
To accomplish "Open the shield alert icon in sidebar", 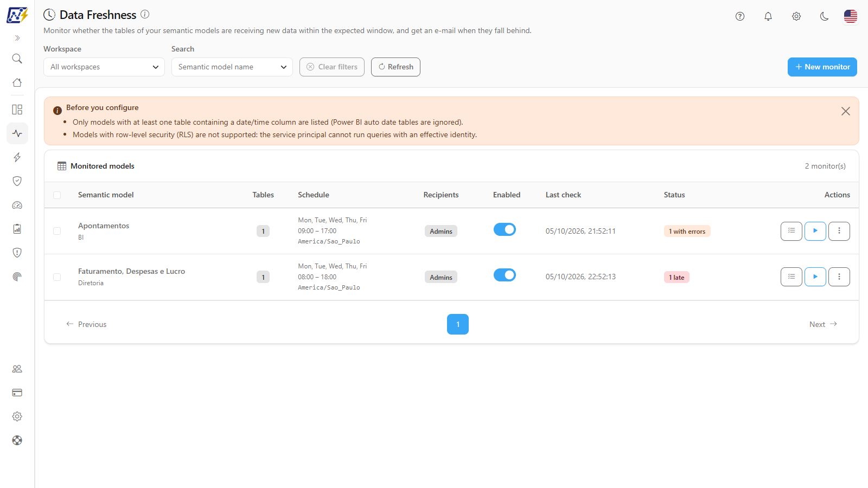I will [17, 253].
